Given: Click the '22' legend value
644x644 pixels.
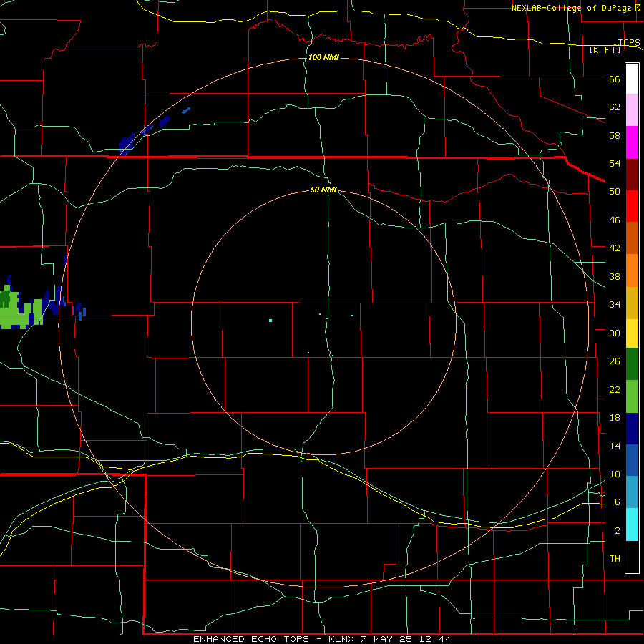Looking at the screenshot, I should [615, 389].
